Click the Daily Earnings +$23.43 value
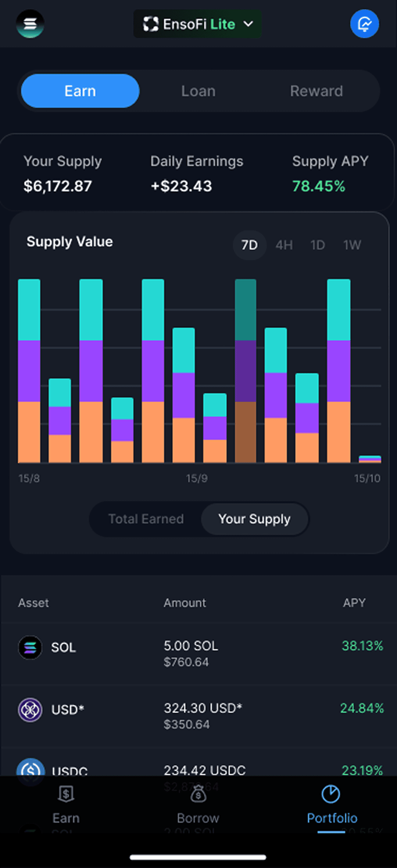Screen dimensions: 397x868 [181, 186]
